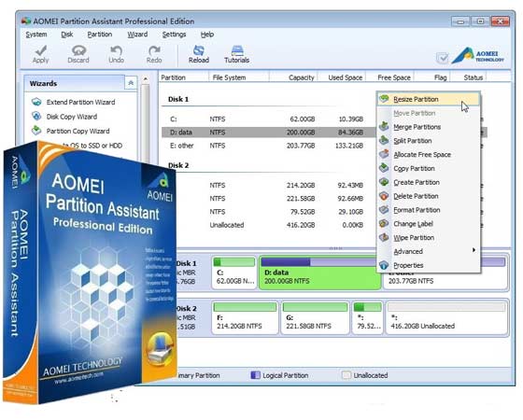Select G: 221.58GB NTFS disk block

(x=316, y=317)
